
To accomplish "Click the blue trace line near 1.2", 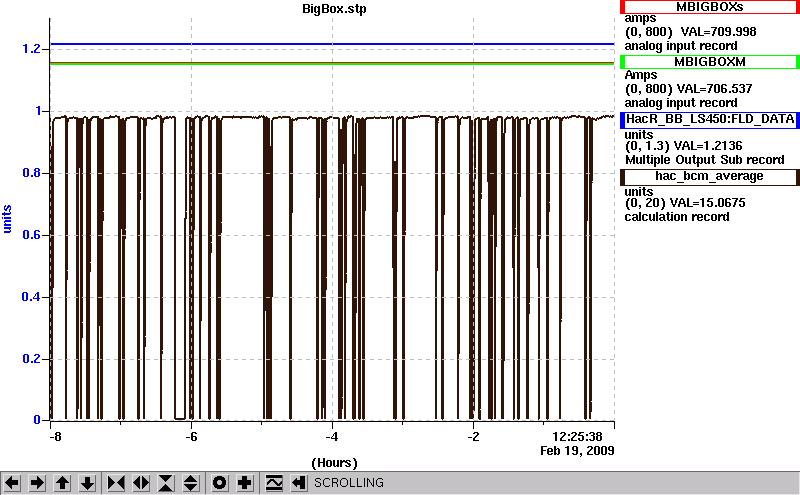I will click(x=332, y=44).
